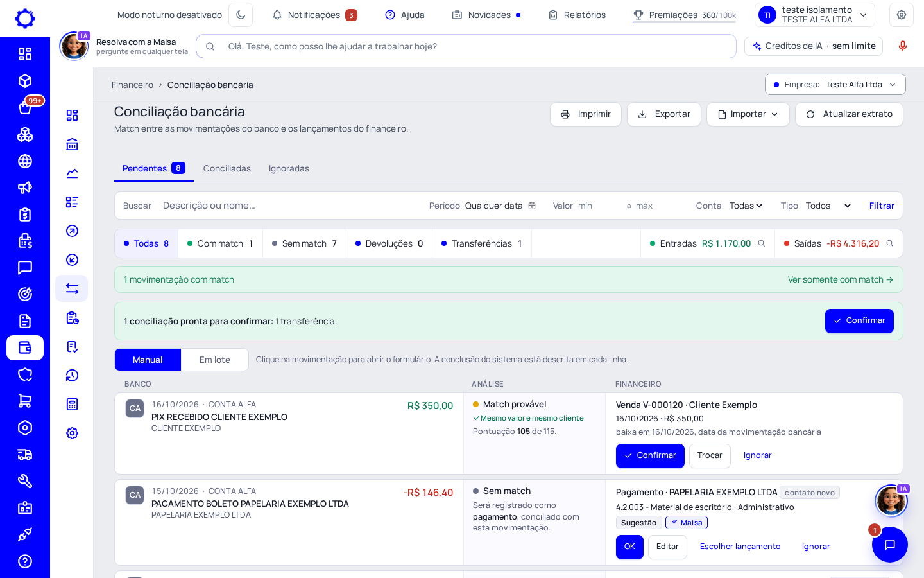
Task: Filter list by Com match chip
Action: pos(220,243)
